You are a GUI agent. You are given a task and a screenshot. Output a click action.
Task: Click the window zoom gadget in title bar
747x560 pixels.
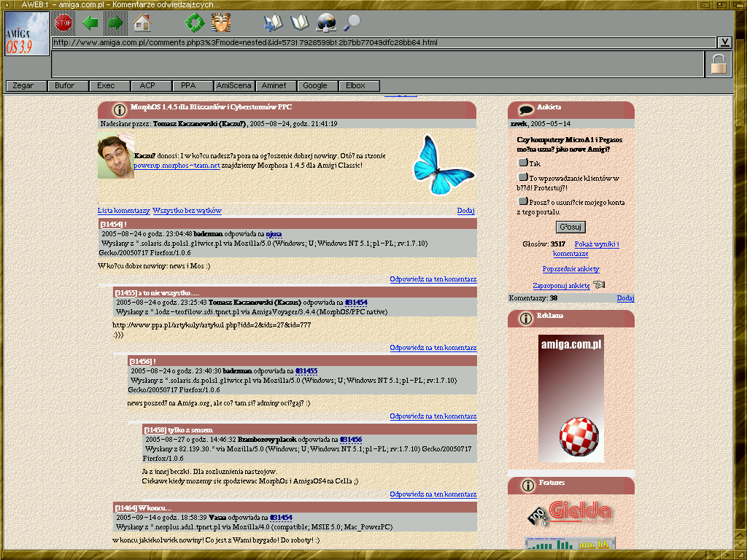pos(722,5)
